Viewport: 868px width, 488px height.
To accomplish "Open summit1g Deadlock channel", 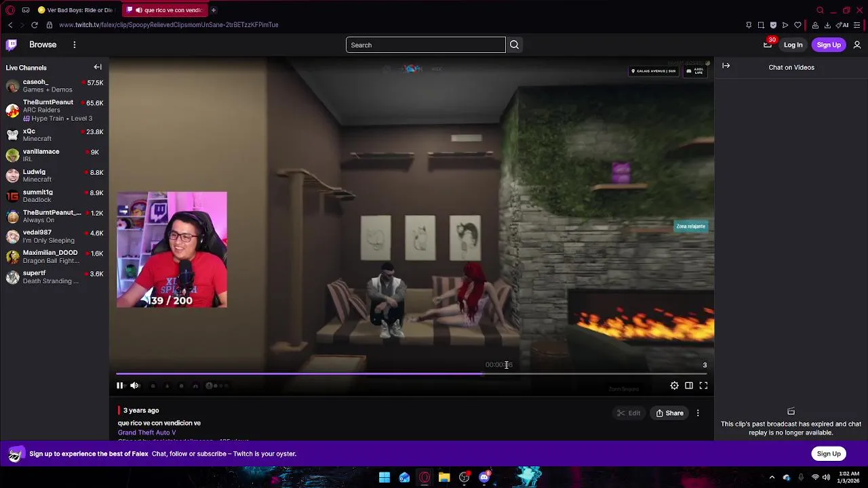I will pyautogui.click(x=54, y=196).
